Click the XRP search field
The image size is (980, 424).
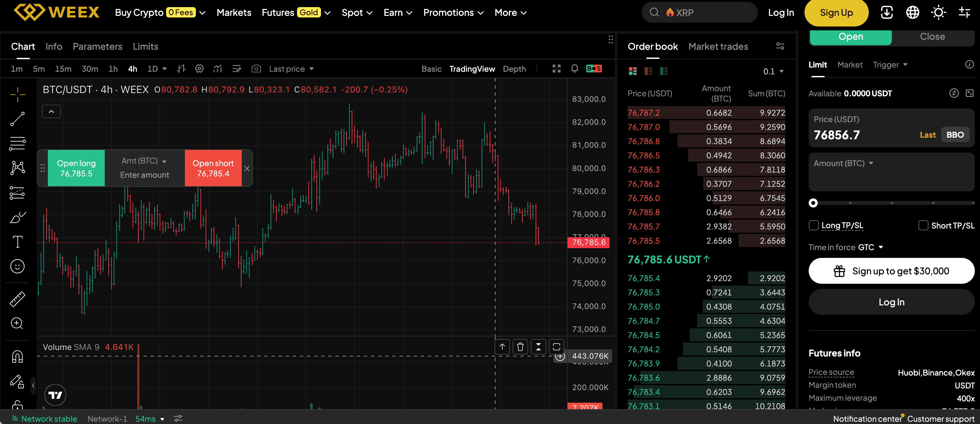tap(699, 13)
